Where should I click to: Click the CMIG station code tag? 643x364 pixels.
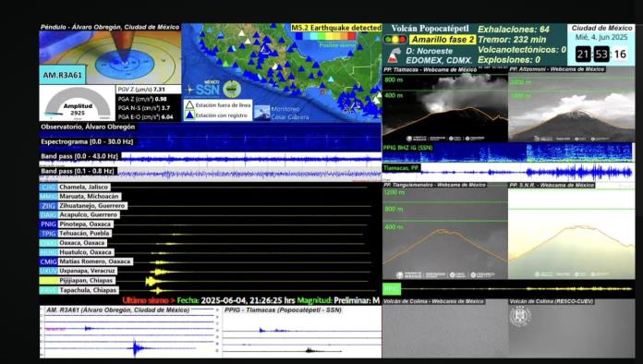pyautogui.click(x=48, y=261)
